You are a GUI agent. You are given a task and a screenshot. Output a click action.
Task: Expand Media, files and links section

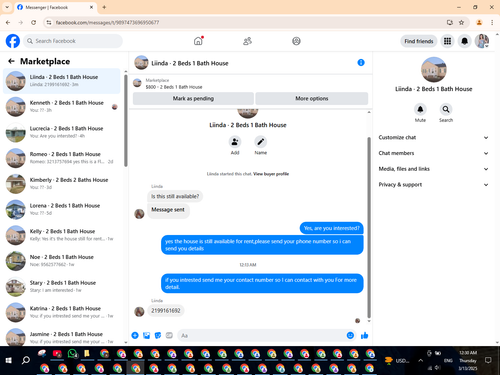[x=433, y=169]
